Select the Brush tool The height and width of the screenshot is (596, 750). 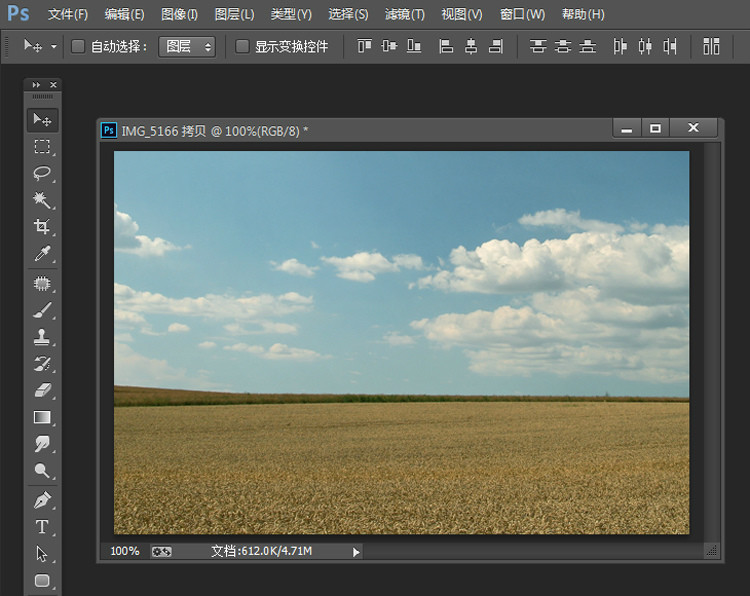coord(42,310)
